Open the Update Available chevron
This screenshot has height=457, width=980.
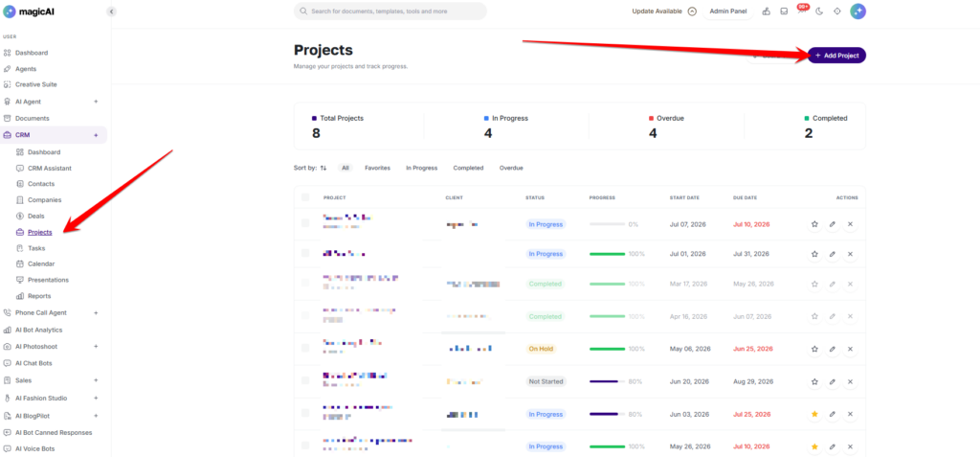point(692,11)
